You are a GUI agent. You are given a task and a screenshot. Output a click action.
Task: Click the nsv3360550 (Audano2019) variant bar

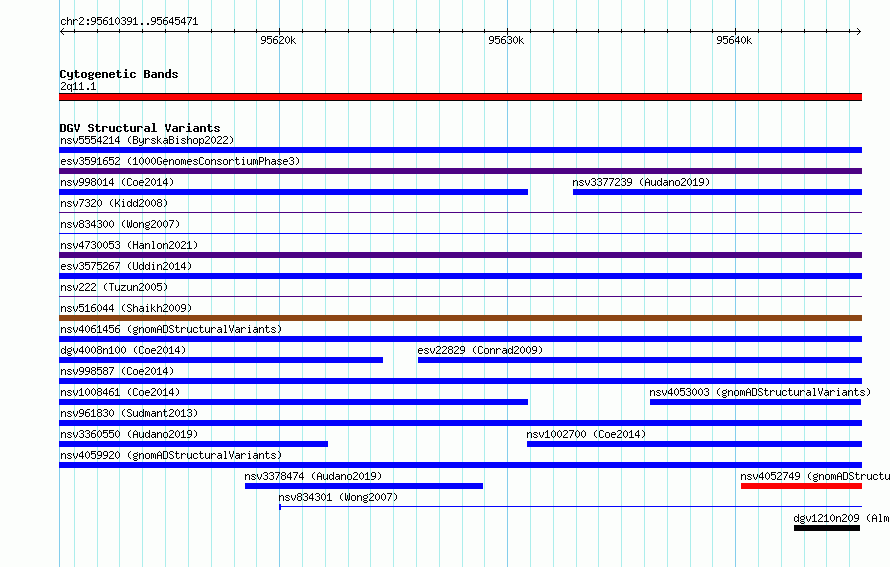pos(194,444)
